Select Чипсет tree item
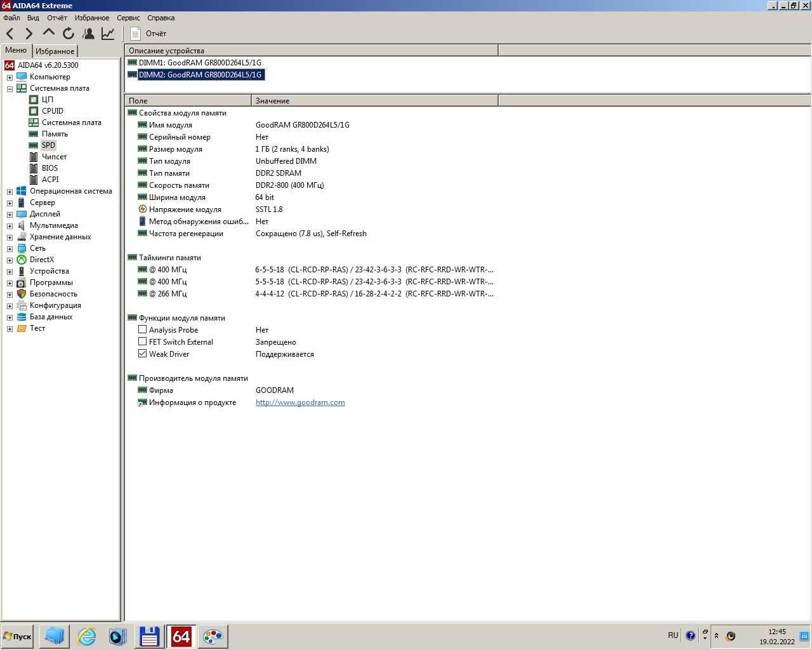Screen dimensions: 812x650 [x=54, y=157]
